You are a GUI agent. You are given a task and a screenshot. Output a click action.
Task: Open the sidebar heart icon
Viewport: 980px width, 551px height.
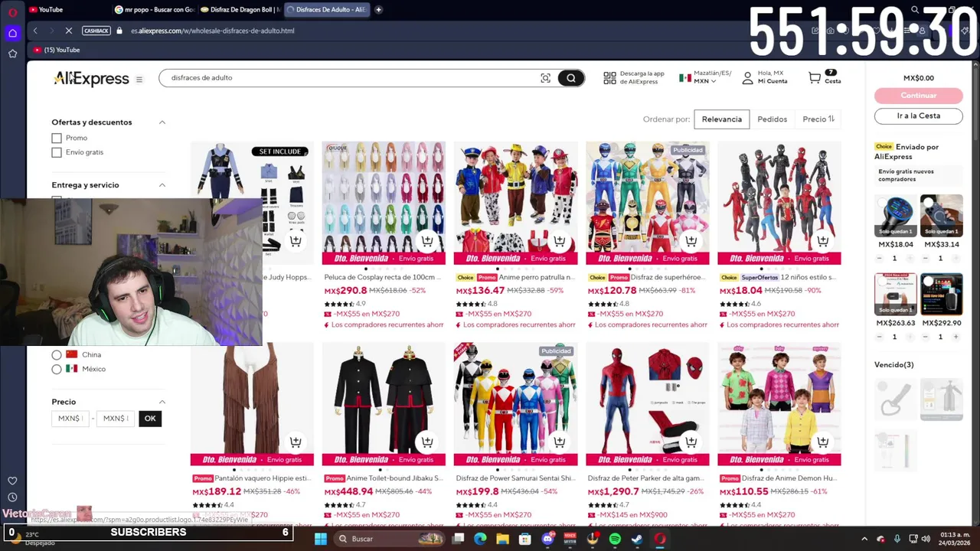12,481
